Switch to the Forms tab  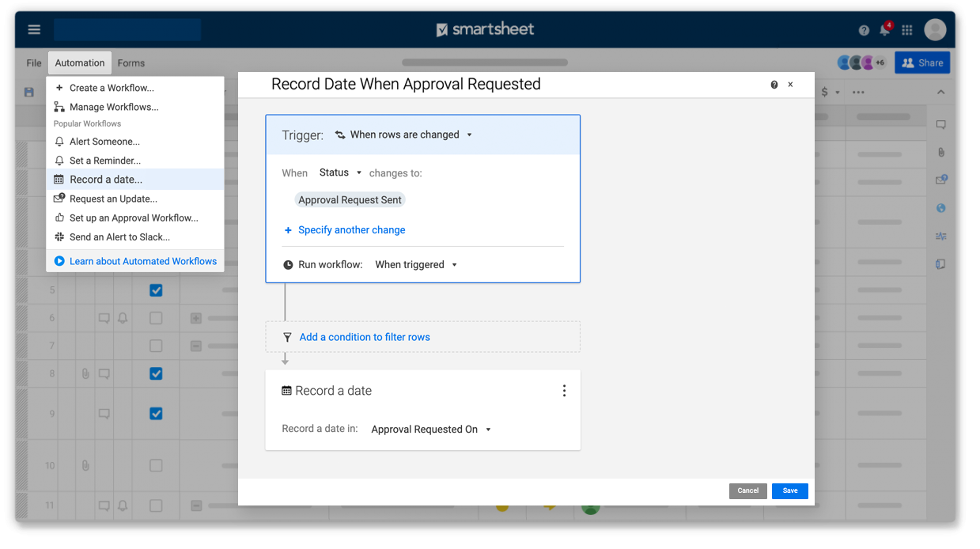(x=131, y=62)
